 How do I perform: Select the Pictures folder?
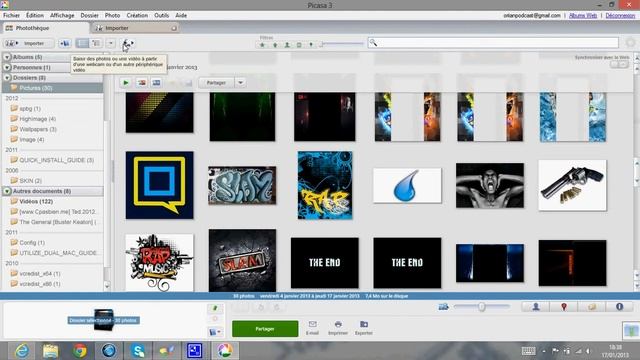tap(53, 88)
